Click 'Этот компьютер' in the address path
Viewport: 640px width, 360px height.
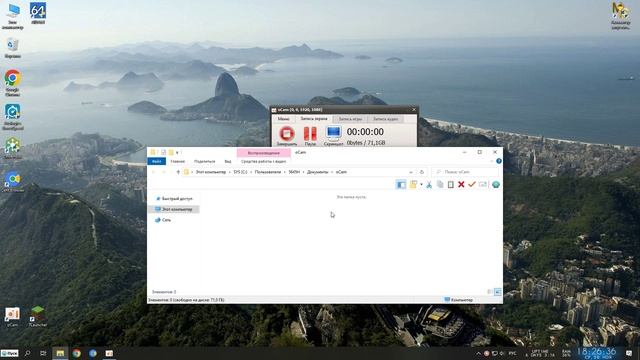click(x=211, y=172)
